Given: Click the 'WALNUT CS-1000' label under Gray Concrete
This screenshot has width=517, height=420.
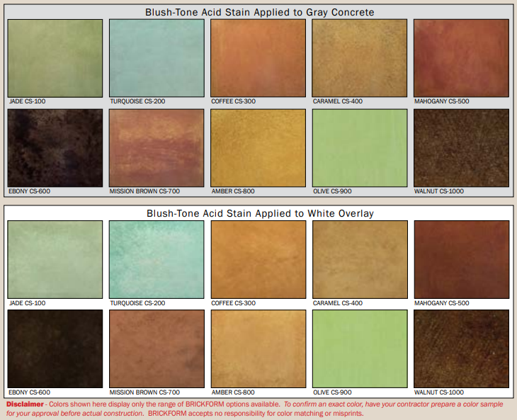Looking at the screenshot, I should [439, 191].
